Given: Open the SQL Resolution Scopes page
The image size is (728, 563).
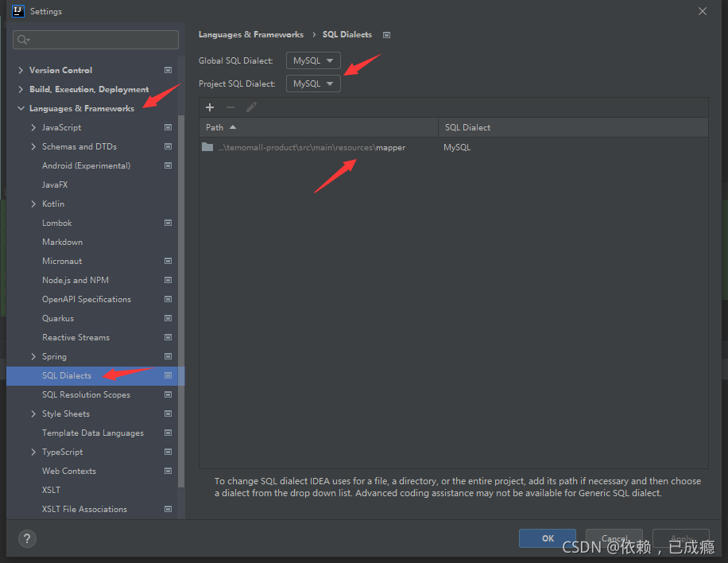Looking at the screenshot, I should (x=86, y=394).
